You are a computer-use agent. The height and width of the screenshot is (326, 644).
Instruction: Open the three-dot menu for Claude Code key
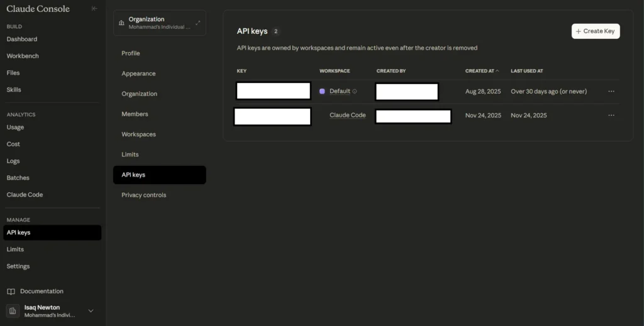point(611,116)
